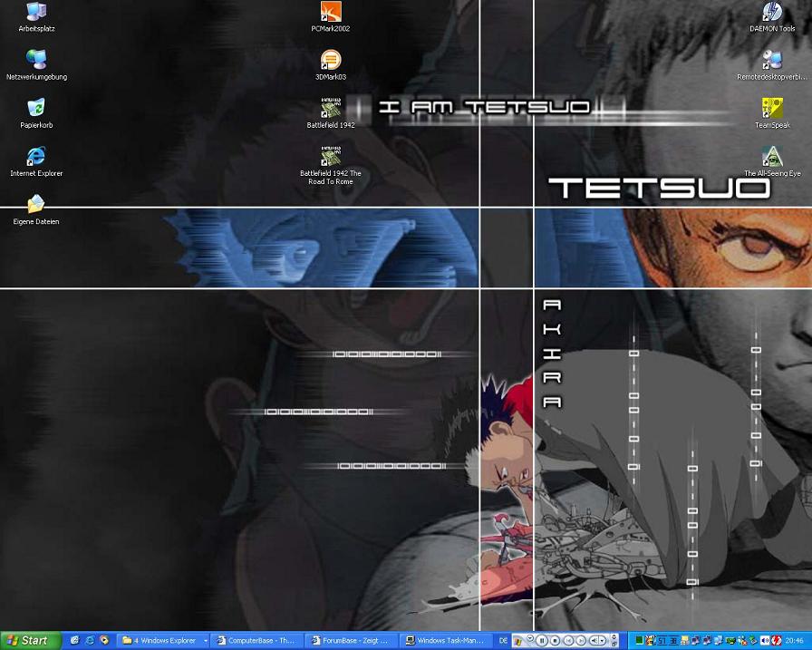812x650 pixels.
Task: Switch to Windows Task-Manager taskbar button
Action: click(x=444, y=641)
